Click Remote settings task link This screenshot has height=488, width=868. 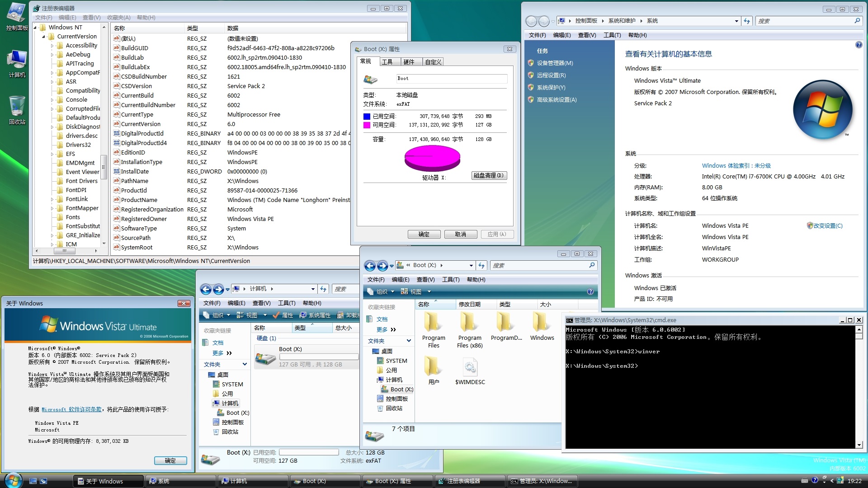pyautogui.click(x=551, y=75)
